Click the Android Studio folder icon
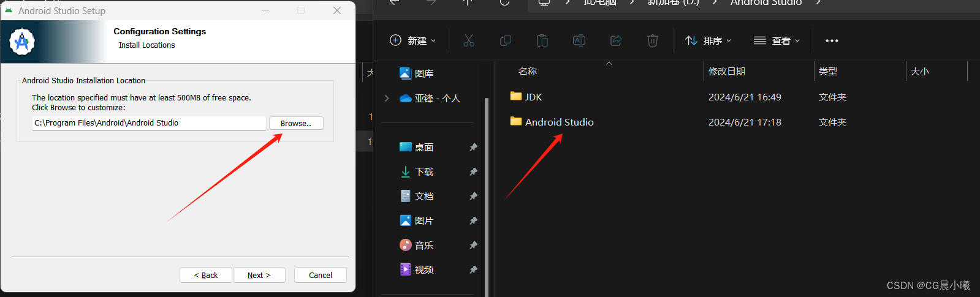 coord(516,121)
